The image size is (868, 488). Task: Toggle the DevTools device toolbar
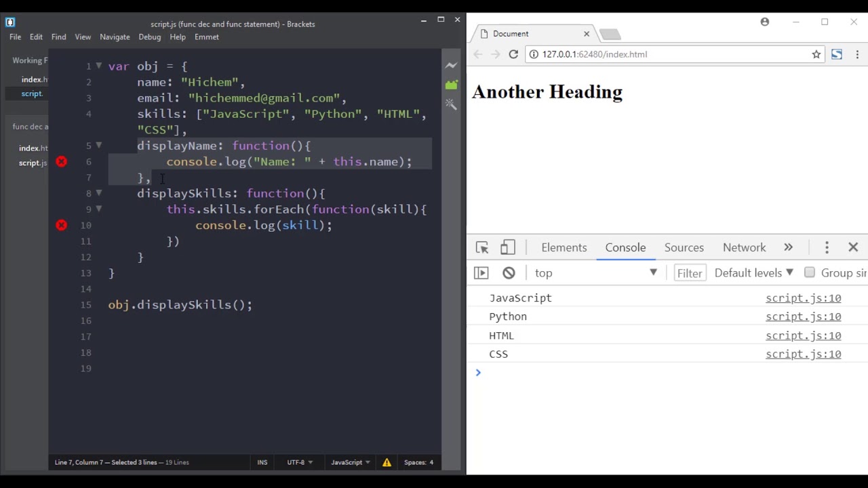point(508,247)
